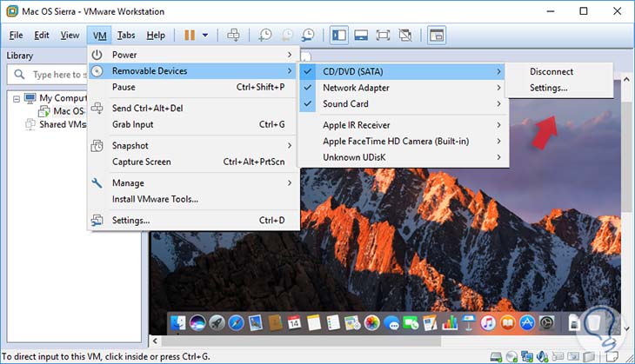Open iBooks icon in dock

pos(507,323)
